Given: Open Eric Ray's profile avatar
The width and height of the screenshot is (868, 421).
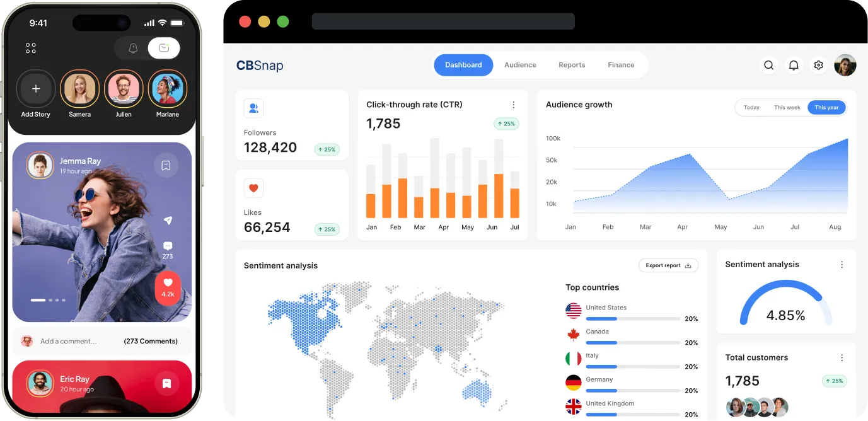Looking at the screenshot, I should pos(40,384).
